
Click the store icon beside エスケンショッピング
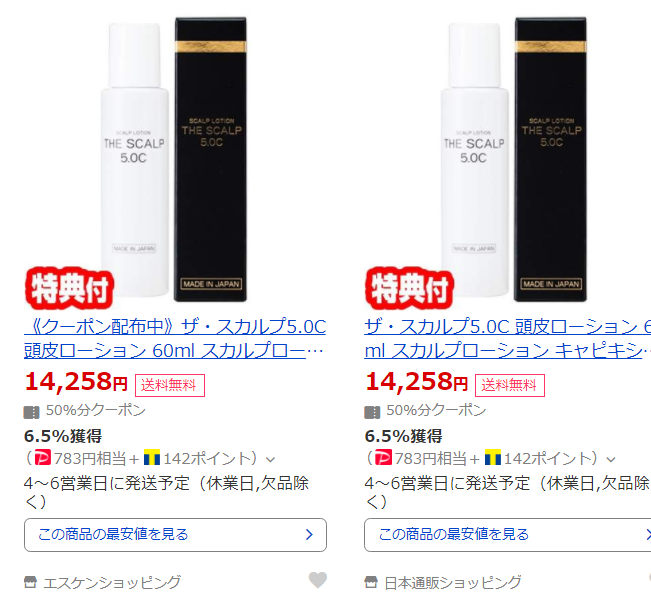click(x=30, y=582)
